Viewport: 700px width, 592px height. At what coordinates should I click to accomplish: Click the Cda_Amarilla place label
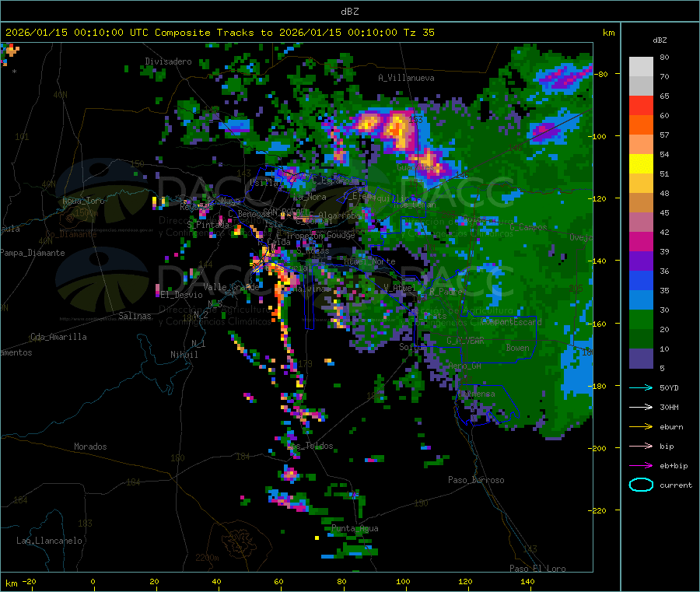coord(58,337)
